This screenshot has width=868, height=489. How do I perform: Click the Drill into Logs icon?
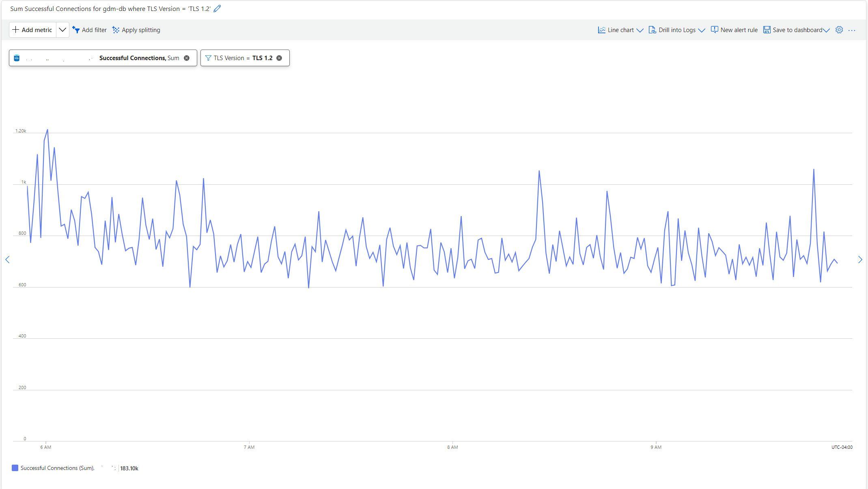point(653,30)
